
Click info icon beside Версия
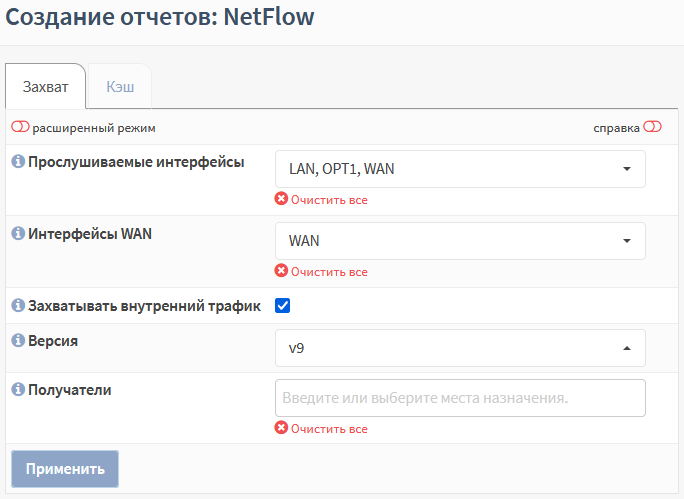pos(18,340)
